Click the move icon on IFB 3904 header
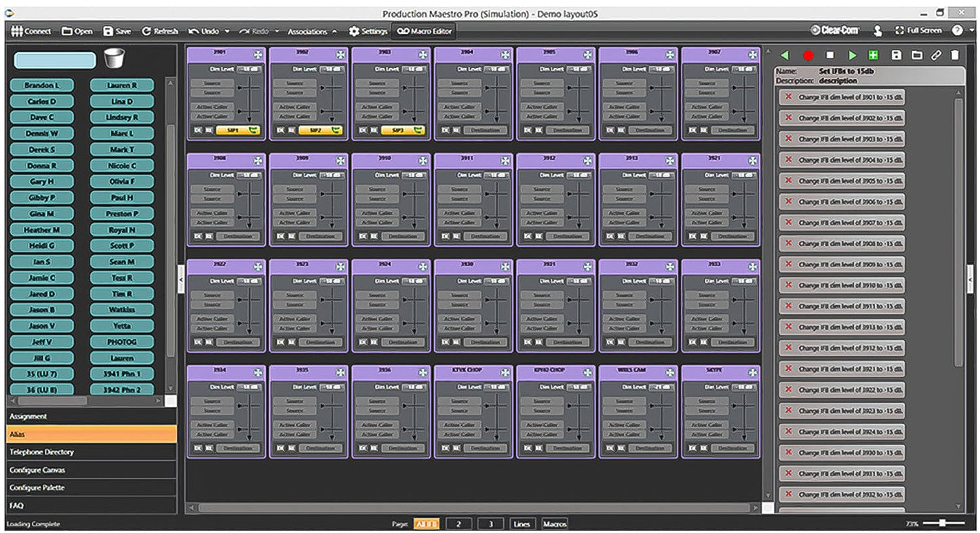 [x=505, y=54]
